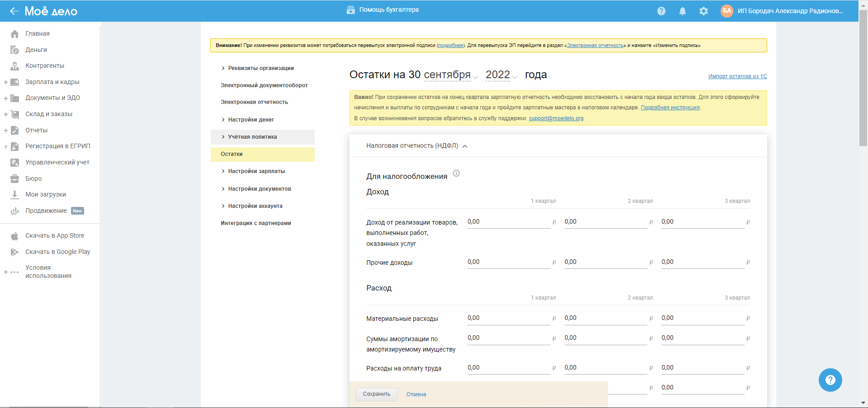Open Электронная отчетность settings page
The width and height of the screenshot is (868, 408).
(x=254, y=102)
